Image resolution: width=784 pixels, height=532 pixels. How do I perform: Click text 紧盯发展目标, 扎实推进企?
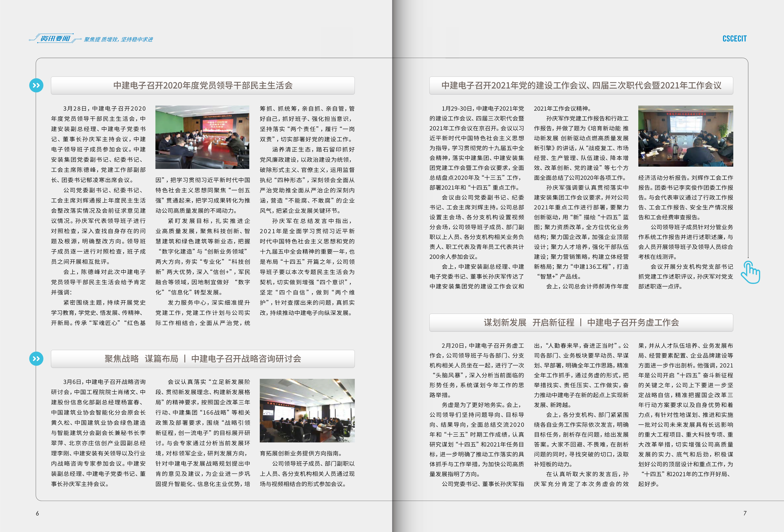209,221
